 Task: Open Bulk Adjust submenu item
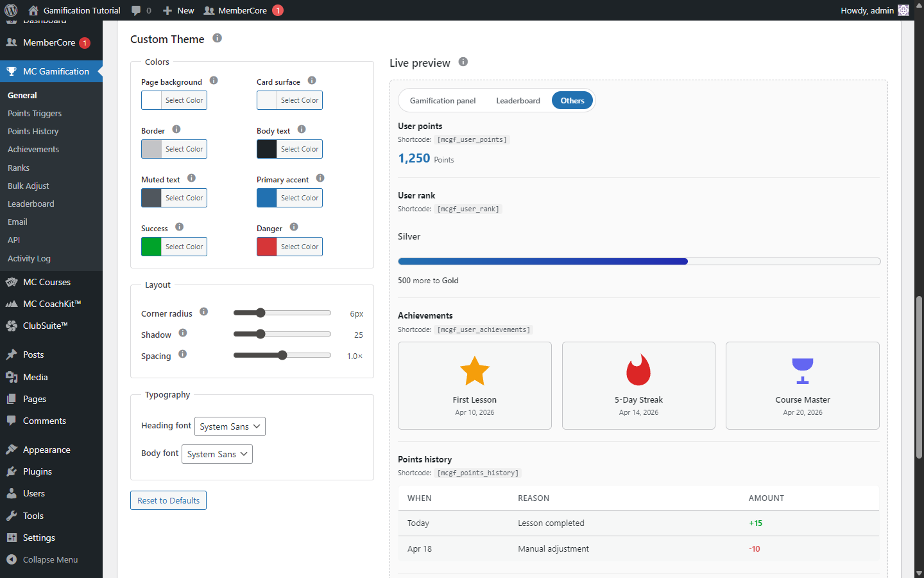[28, 186]
